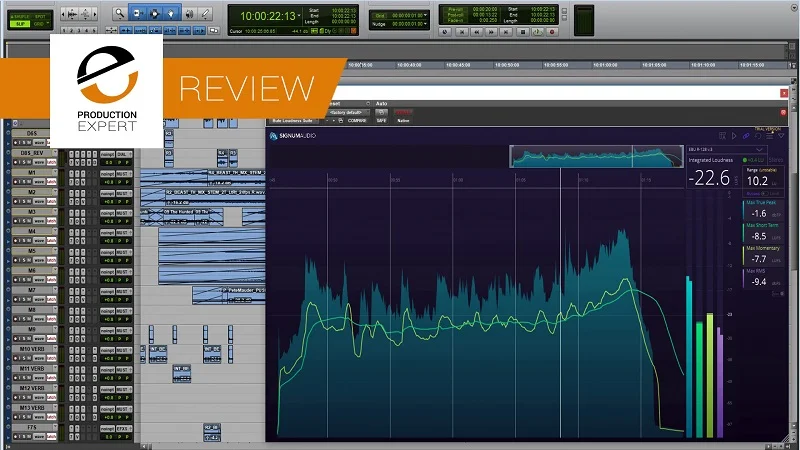Toggle the Online transport button

[445, 32]
